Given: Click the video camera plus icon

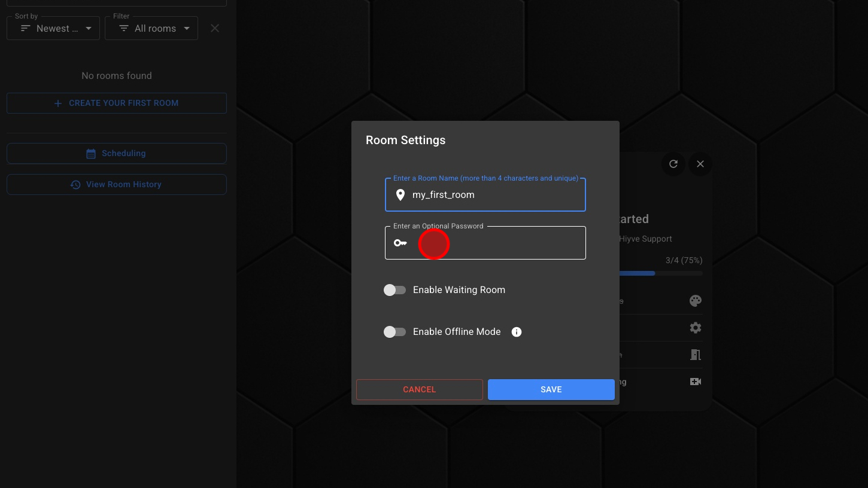Looking at the screenshot, I should click(695, 382).
